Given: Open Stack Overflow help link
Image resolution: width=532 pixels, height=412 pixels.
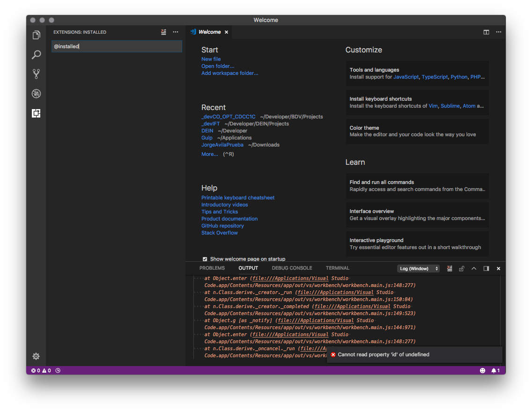Looking at the screenshot, I should [x=220, y=233].
